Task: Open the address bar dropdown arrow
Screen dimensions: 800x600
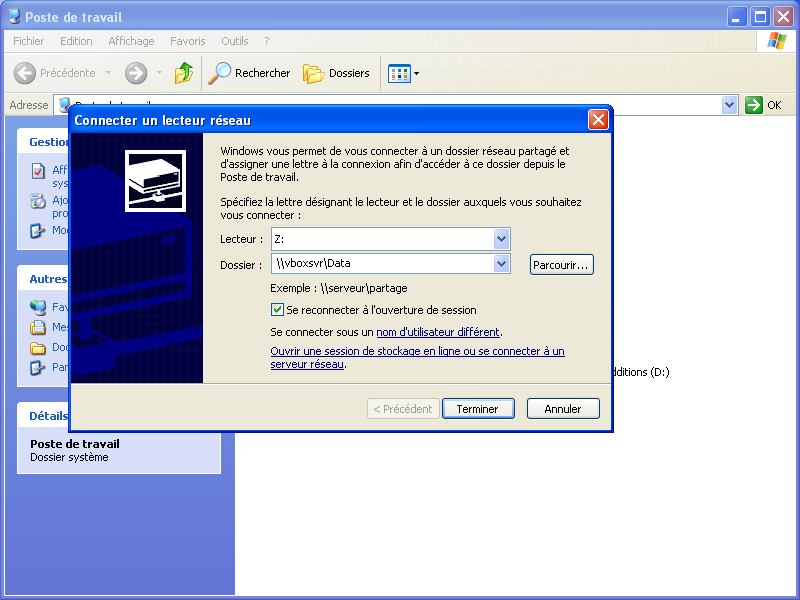Action: [729, 105]
